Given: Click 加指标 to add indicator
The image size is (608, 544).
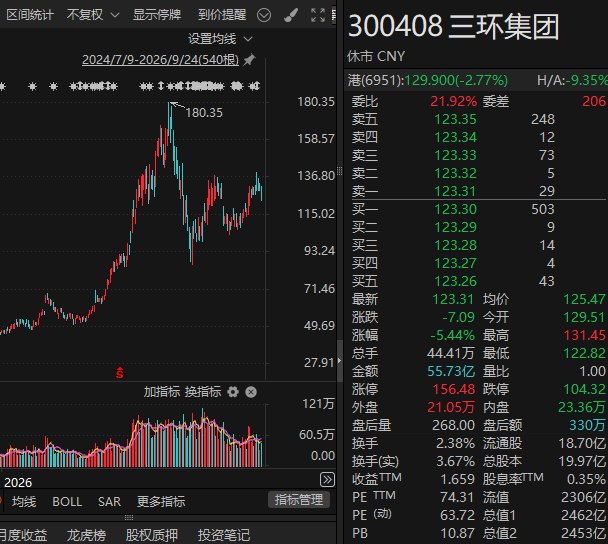Looking at the screenshot, I should pyautogui.click(x=162, y=392).
